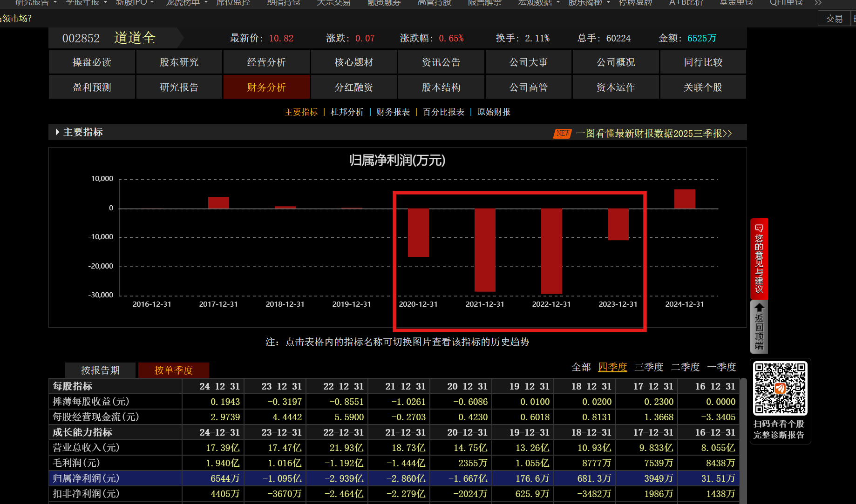
Task: Filter periods by 全部
Action: tap(581, 367)
